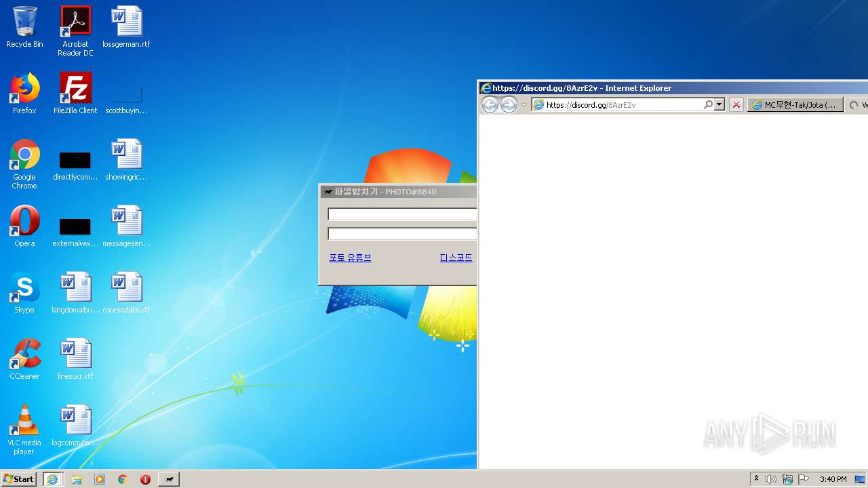This screenshot has width=868, height=488.
Task: Open logcomputer... Word document icon
Action: coord(75,426)
